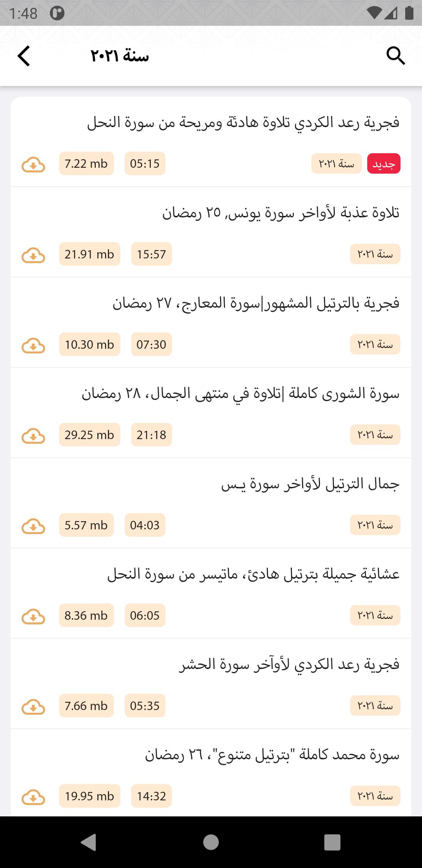The height and width of the screenshot is (868, 422).
Task: Open search with the magnifier icon
Action: 395,56
